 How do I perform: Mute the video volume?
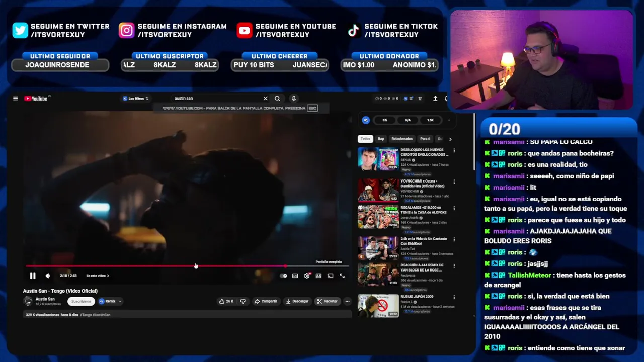[48, 276]
